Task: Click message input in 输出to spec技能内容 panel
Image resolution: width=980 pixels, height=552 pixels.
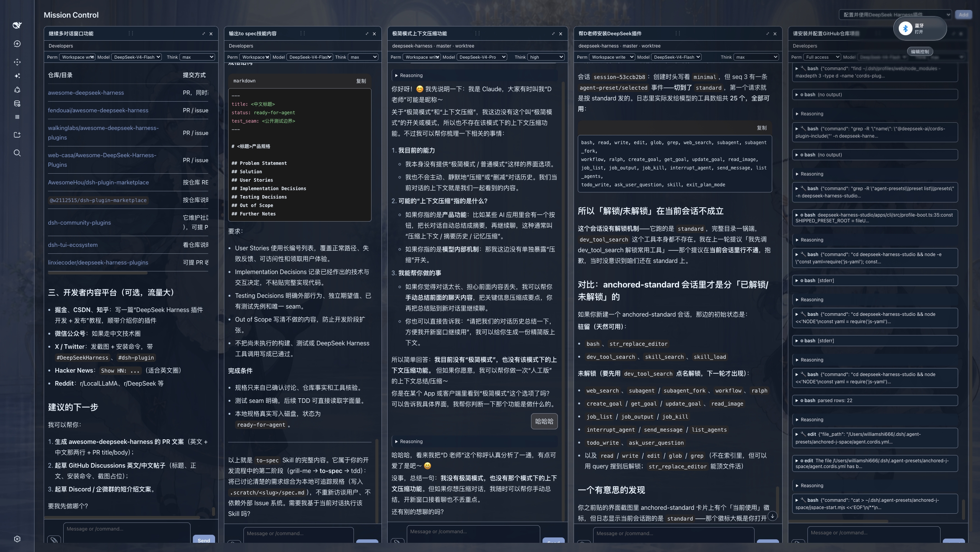Action: 298,535
